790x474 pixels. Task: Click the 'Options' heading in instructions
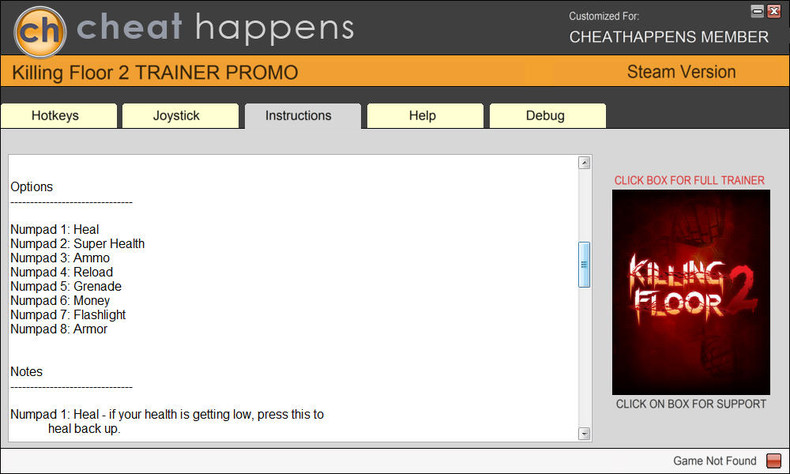coord(31,187)
